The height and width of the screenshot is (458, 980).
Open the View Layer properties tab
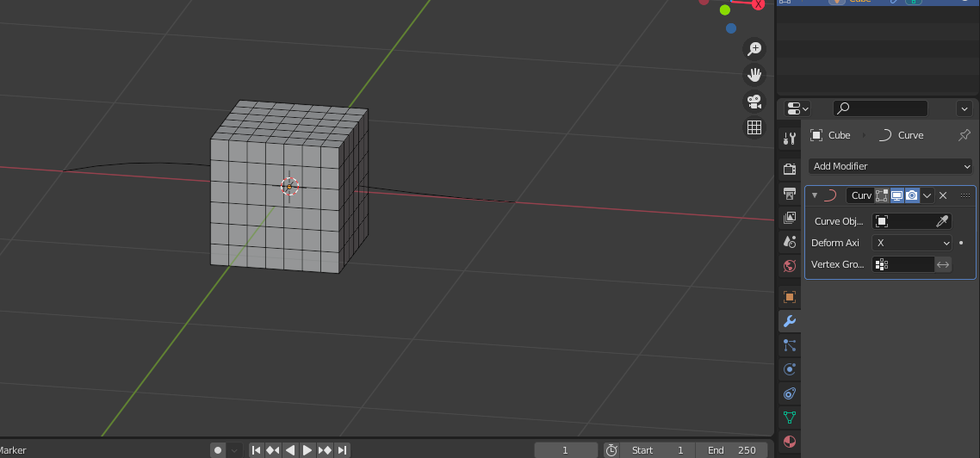(790, 218)
